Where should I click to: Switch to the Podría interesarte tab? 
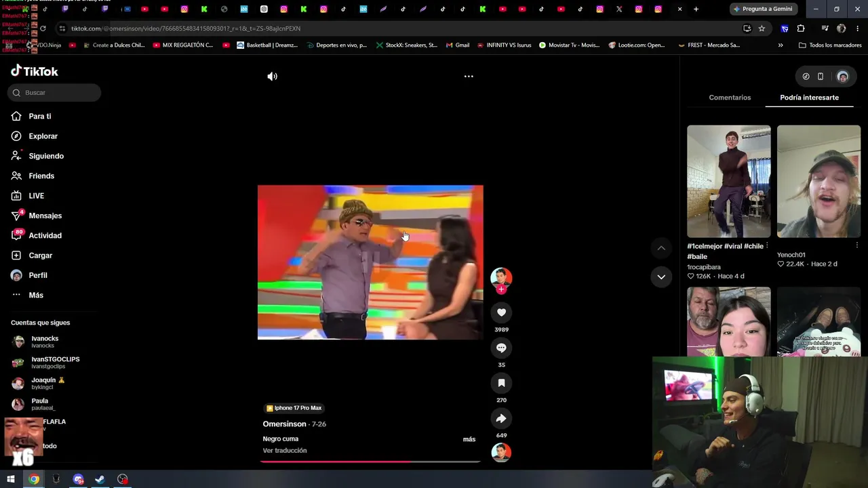pos(809,98)
